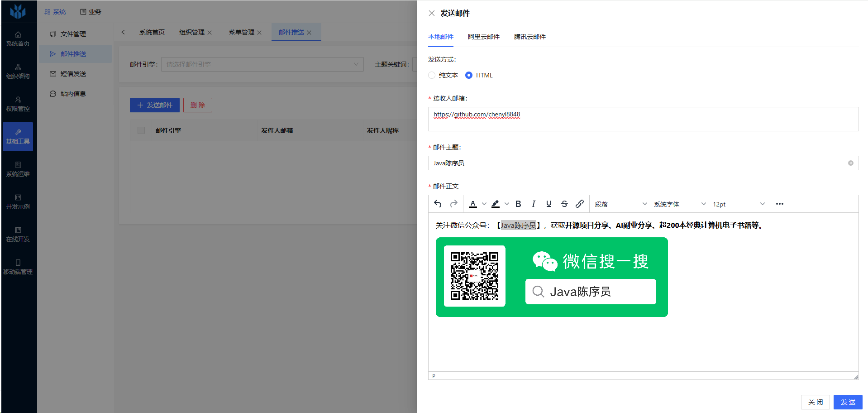Toggle underline formatting in editor
This screenshot has height=413, width=868.
[549, 204]
